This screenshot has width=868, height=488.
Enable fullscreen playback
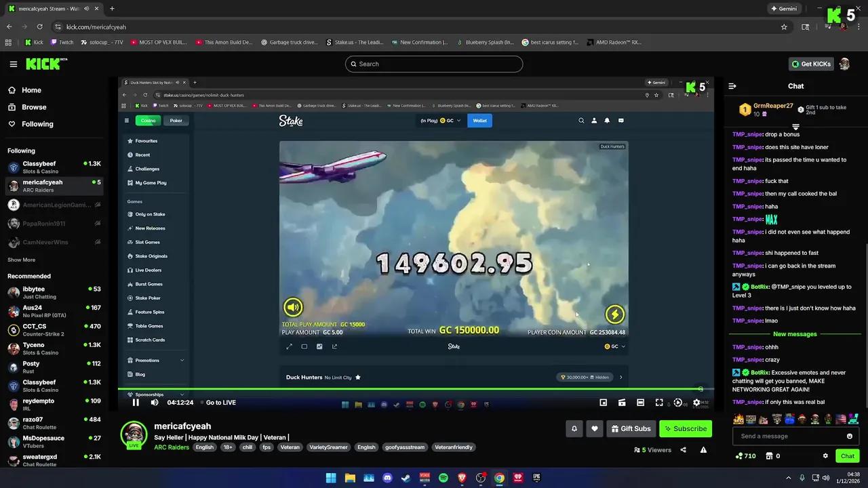pyautogui.click(x=659, y=402)
